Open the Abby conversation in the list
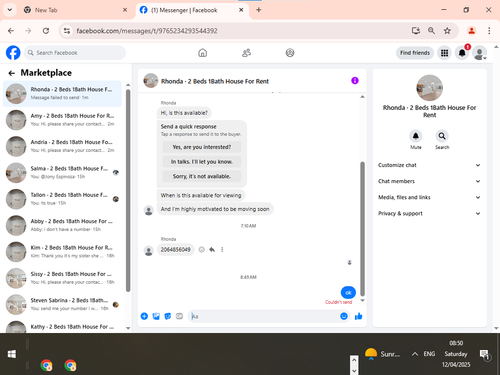Viewport: 500px width, 375px height. click(x=62, y=225)
